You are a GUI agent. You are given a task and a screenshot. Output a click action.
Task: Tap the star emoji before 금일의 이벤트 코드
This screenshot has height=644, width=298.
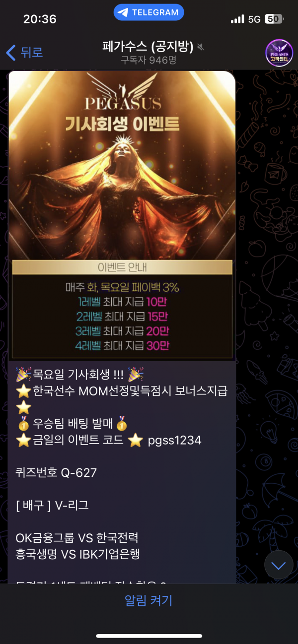pyautogui.click(x=23, y=440)
